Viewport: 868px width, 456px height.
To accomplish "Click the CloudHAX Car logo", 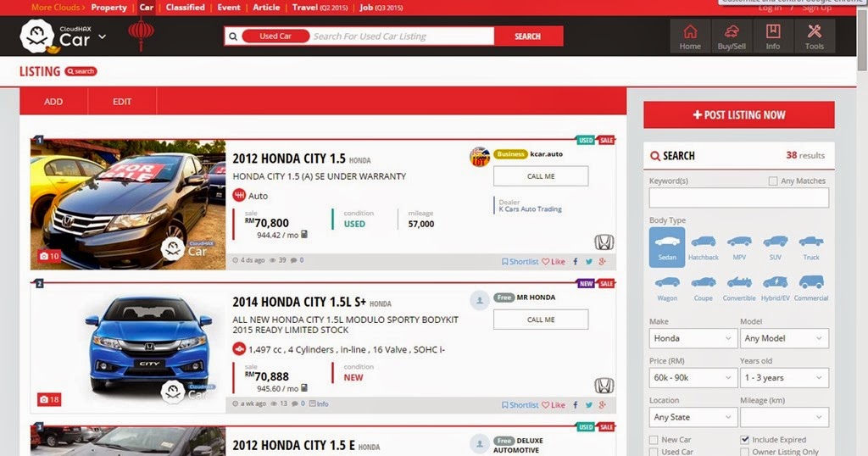I will click(x=55, y=36).
